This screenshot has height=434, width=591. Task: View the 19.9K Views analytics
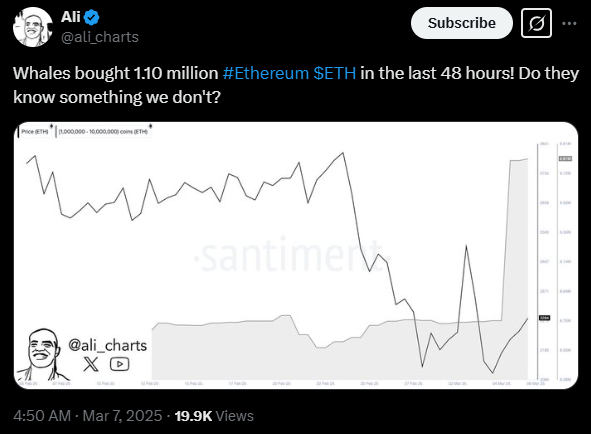(214, 416)
